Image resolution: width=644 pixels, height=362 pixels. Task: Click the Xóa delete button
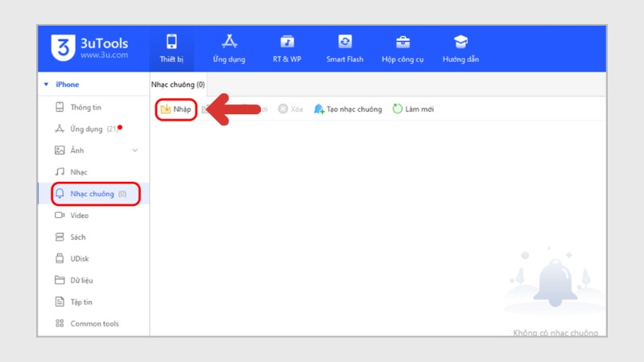(290, 109)
